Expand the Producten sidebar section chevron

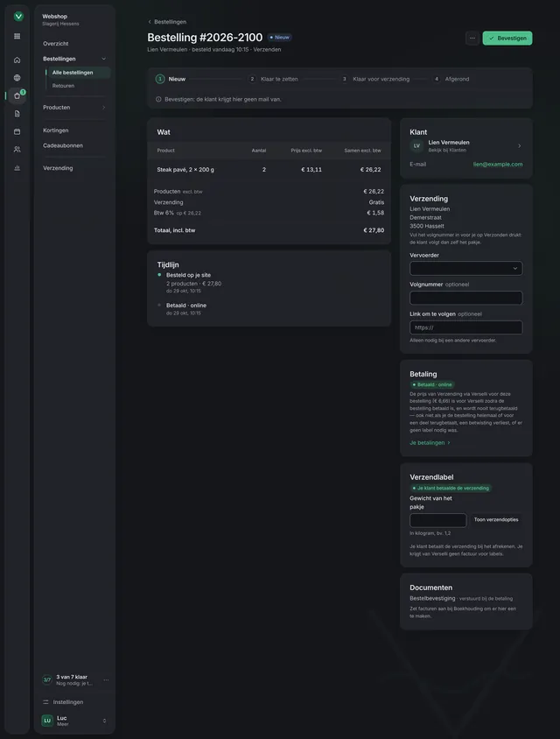coord(103,108)
